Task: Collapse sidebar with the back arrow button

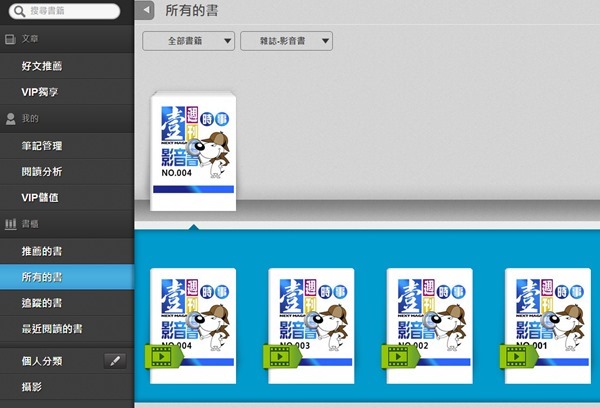Action: [x=145, y=10]
